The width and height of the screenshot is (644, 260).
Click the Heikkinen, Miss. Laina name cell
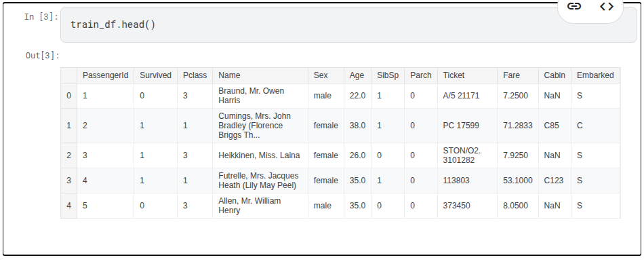[x=260, y=155]
